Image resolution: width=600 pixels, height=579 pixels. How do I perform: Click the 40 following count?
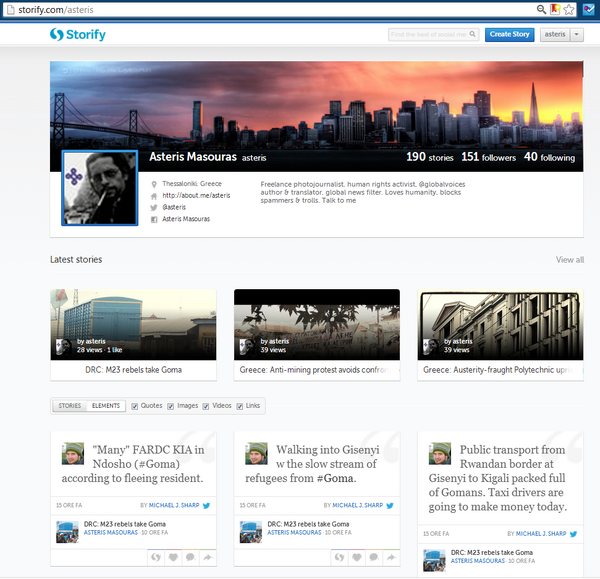coord(549,157)
